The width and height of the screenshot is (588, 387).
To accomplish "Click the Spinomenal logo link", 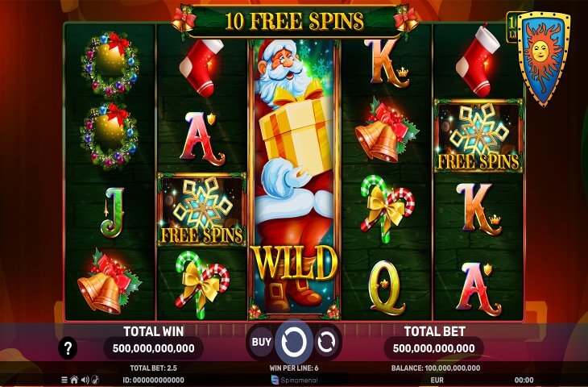I will coord(294,380).
